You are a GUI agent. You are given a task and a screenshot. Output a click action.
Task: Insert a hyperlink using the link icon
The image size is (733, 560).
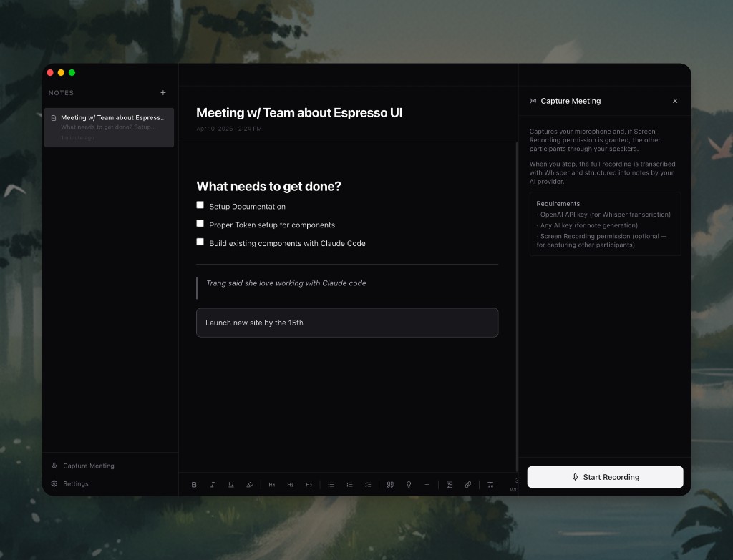click(x=467, y=484)
